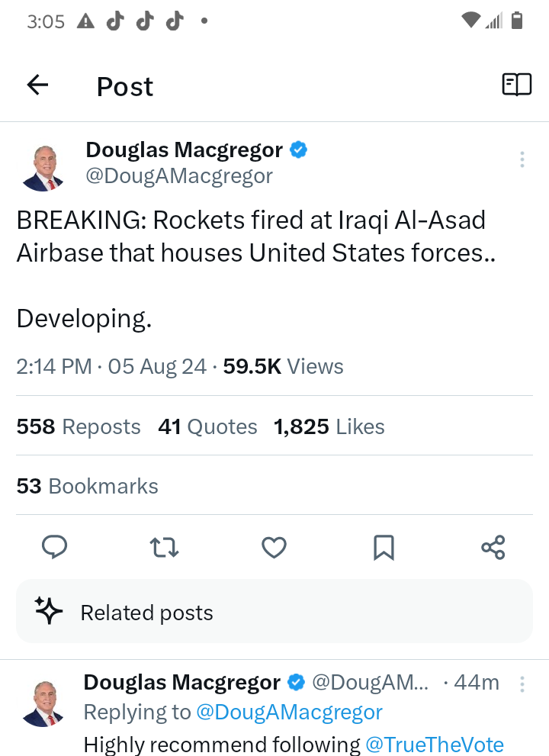Tap the blue verified badge on main post
The height and width of the screenshot is (756, 549).
click(x=298, y=150)
